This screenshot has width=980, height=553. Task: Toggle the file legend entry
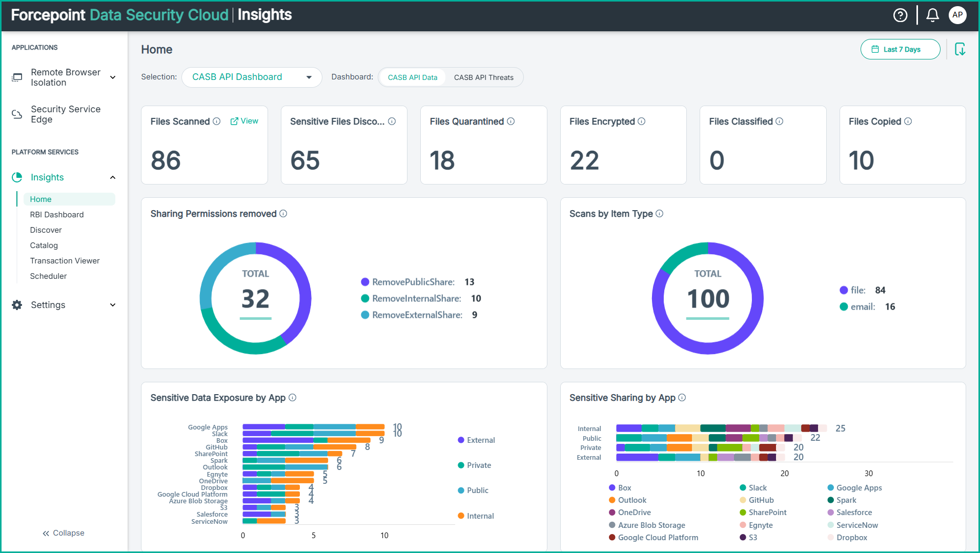tap(863, 290)
